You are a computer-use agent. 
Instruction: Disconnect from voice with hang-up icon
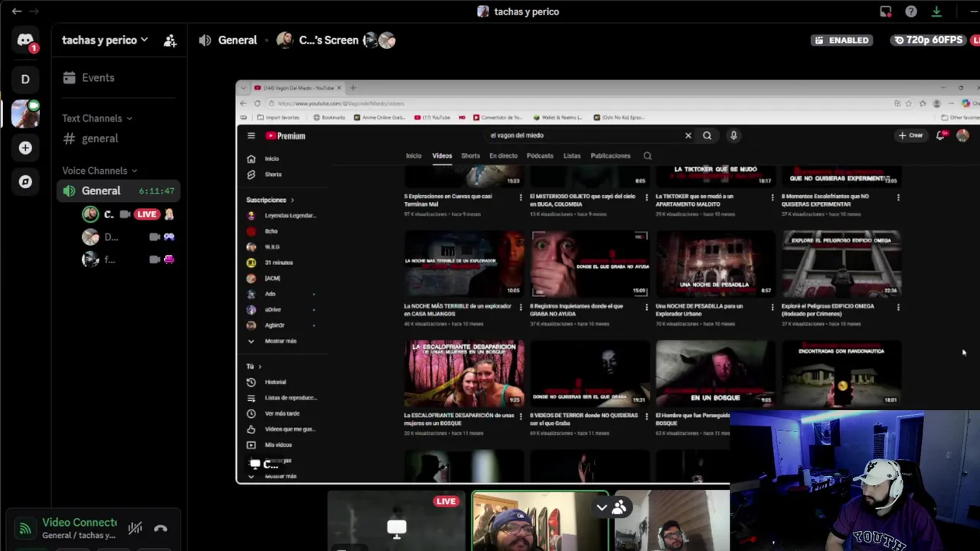point(161,528)
